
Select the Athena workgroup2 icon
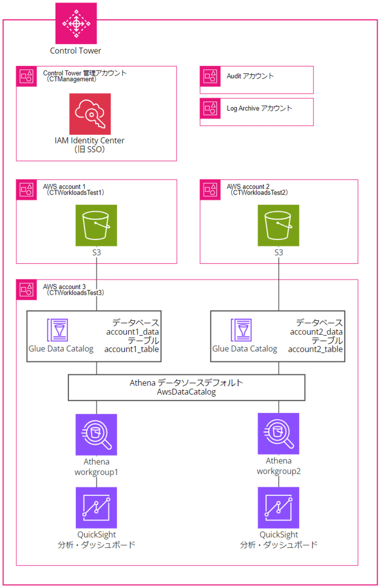coord(278,434)
